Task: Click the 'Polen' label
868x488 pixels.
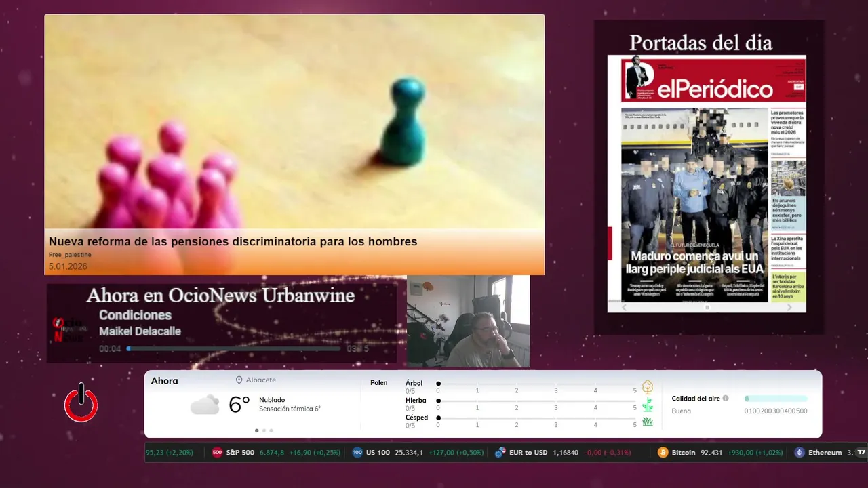Action: tap(379, 383)
